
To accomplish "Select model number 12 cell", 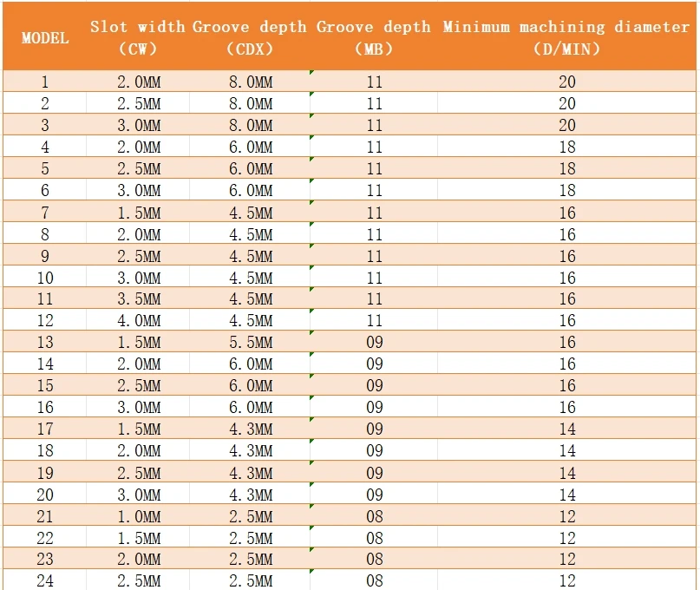I will pyautogui.click(x=45, y=321).
